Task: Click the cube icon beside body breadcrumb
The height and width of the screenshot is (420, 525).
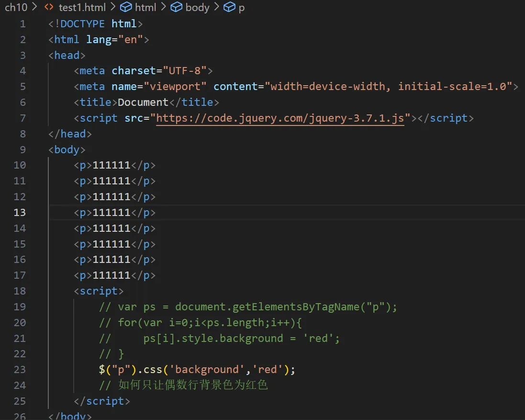Action: point(177,7)
